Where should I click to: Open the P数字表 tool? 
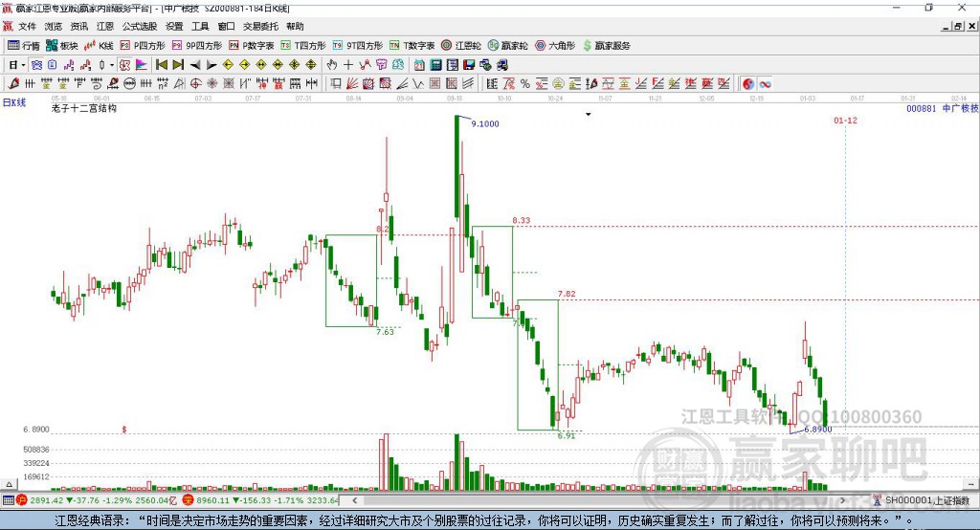pos(252,46)
